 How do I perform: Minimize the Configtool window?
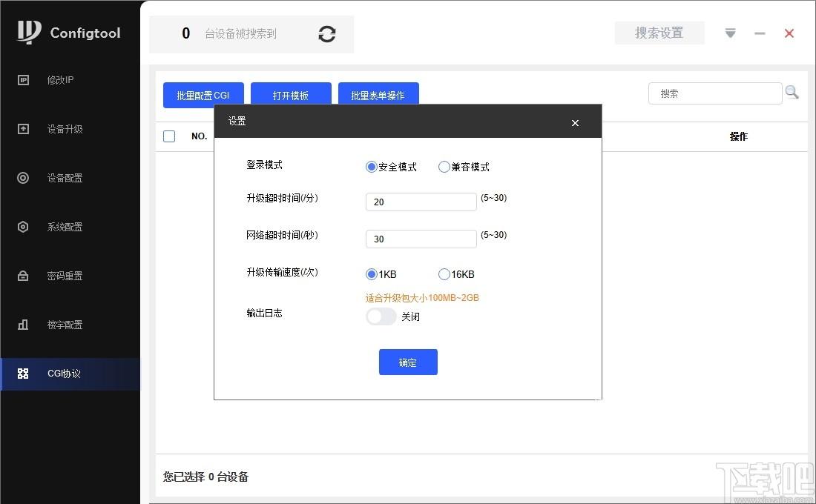click(x=760, y=33)
